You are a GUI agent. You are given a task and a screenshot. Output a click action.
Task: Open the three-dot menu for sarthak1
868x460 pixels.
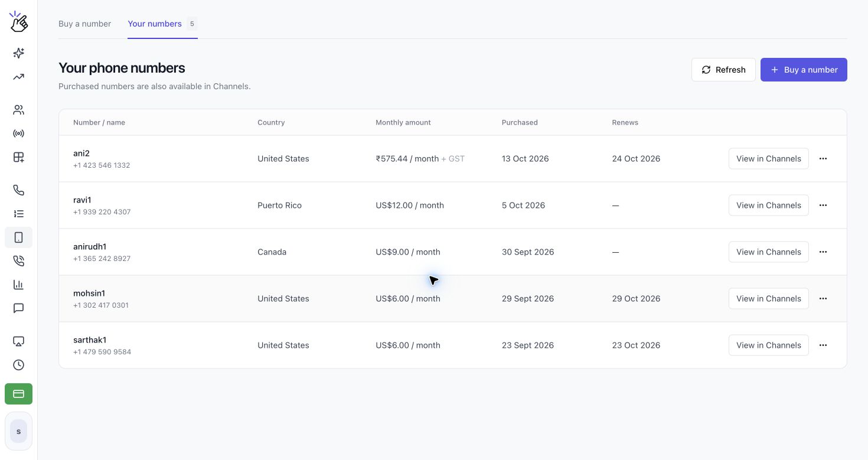point(823,345)
